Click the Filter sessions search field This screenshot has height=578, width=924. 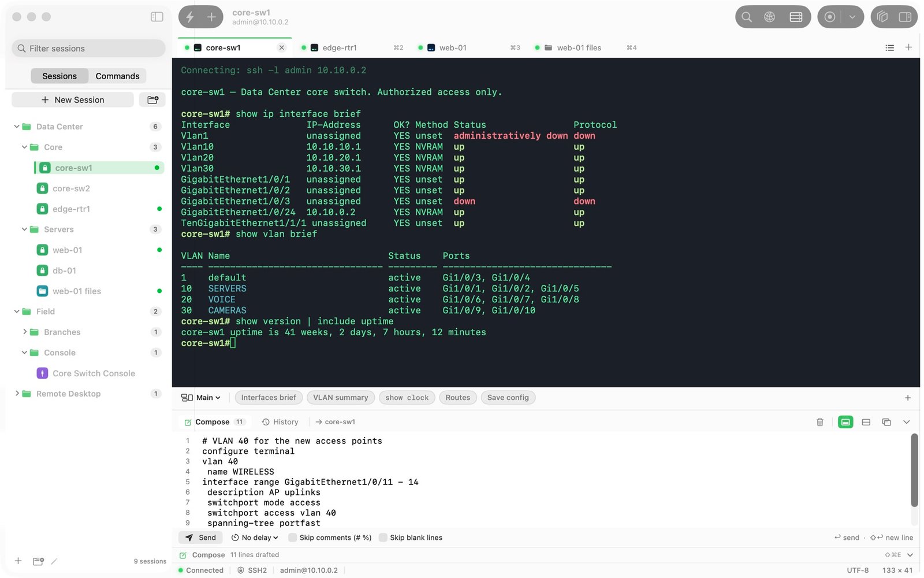point(88,49)
